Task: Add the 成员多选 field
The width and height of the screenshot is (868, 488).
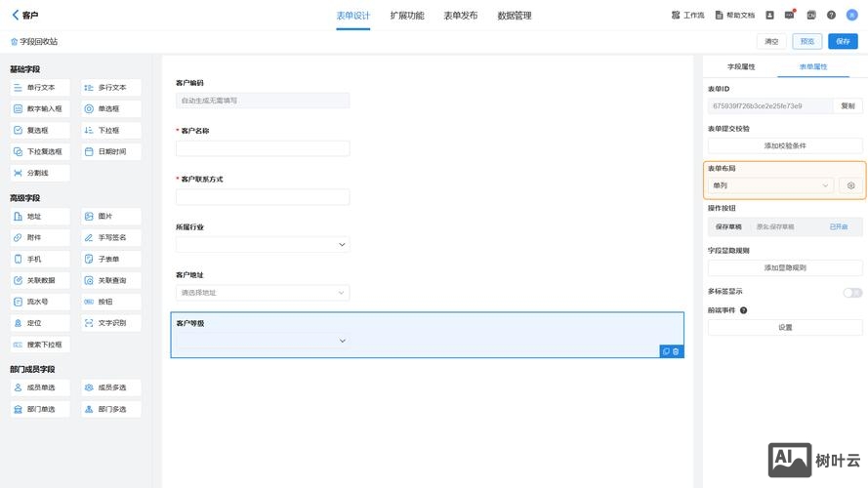Action: tap(110, 387)
